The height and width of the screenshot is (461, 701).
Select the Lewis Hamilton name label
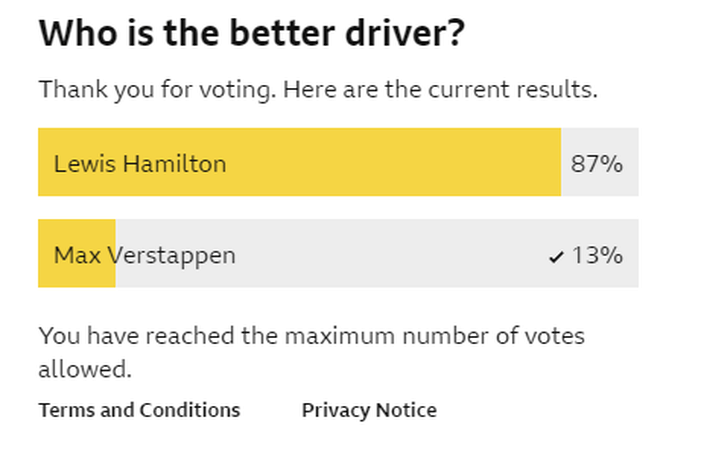point(140,163)
